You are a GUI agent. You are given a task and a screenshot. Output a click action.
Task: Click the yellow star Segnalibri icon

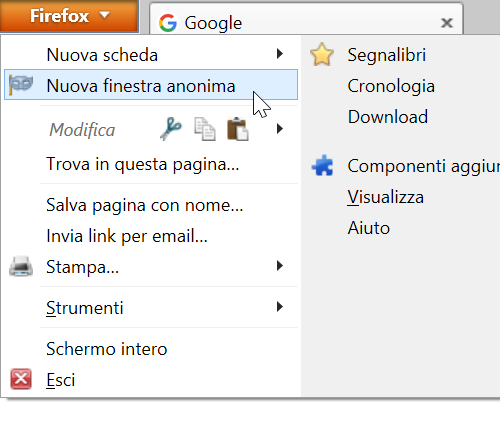[x=322, y=54]
